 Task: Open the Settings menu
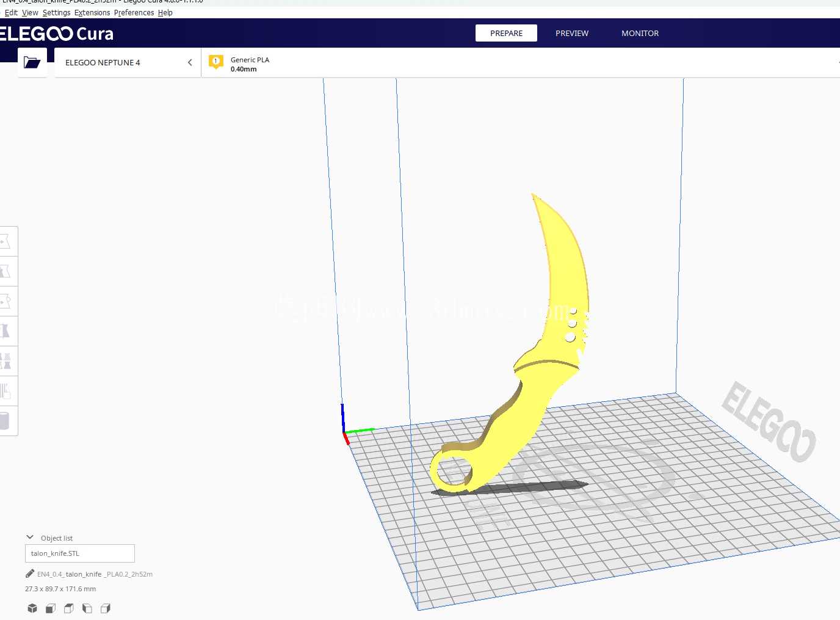coord(56,12)
